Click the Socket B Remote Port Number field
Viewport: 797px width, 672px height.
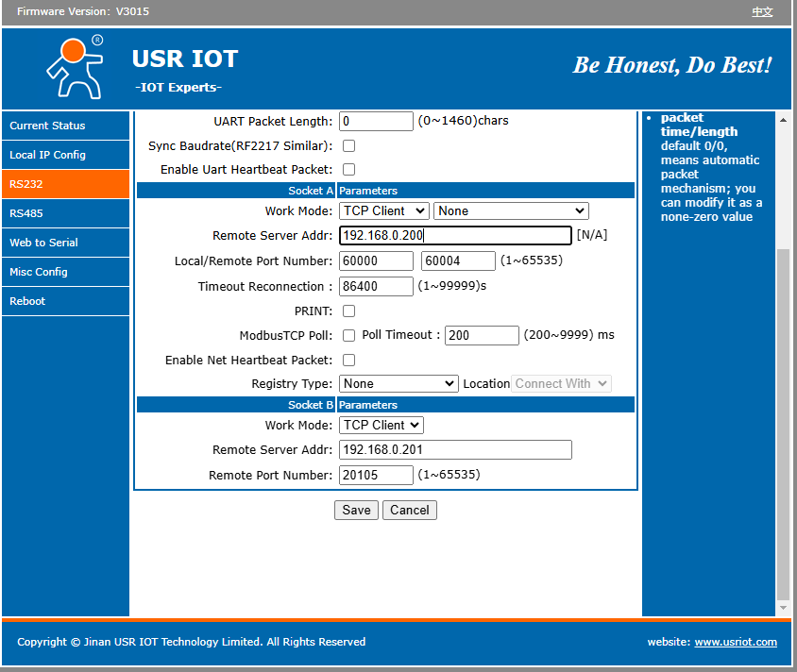376,475
